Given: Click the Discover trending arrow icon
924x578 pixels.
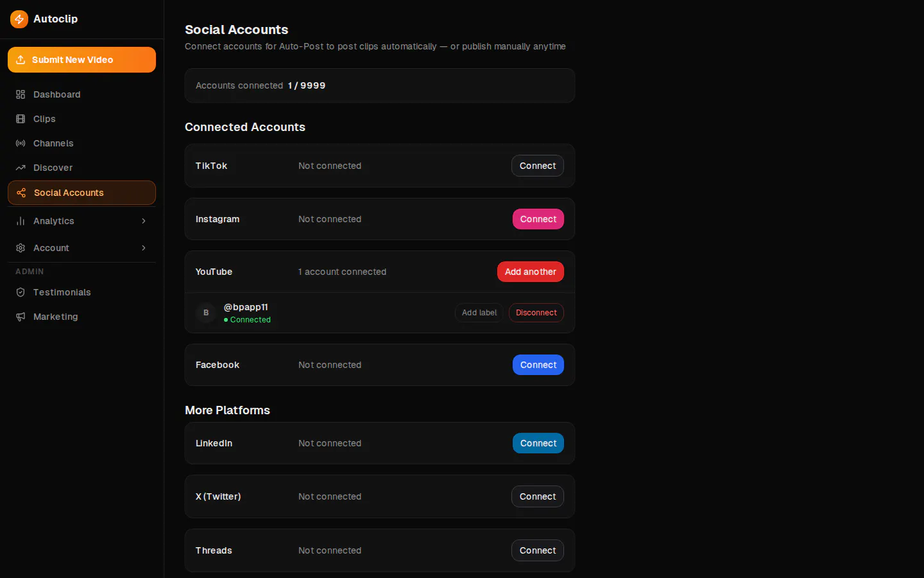Looking at the screenshot, I should [21, 168].
